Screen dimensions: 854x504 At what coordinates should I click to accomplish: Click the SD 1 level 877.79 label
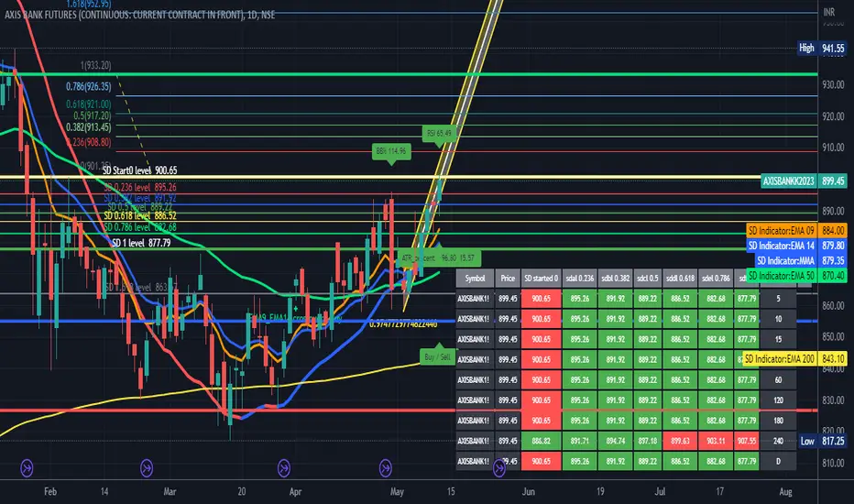click(x=141, y=243)
